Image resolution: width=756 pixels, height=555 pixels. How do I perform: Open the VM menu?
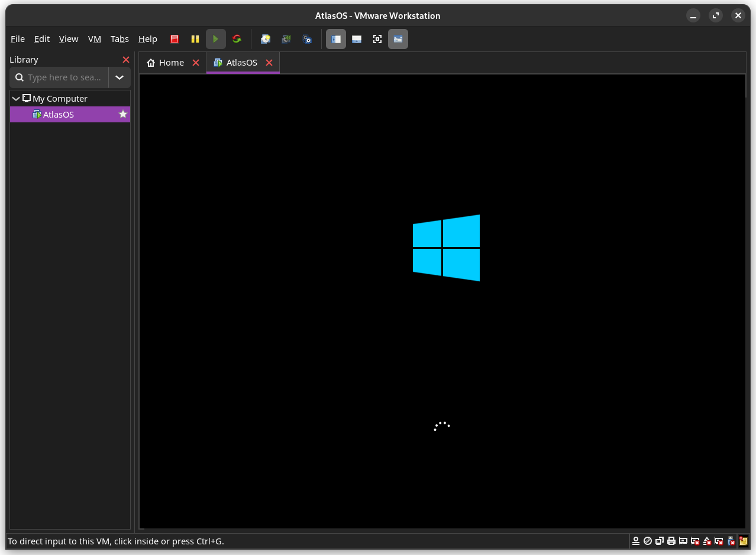click(x=95, y=39)
